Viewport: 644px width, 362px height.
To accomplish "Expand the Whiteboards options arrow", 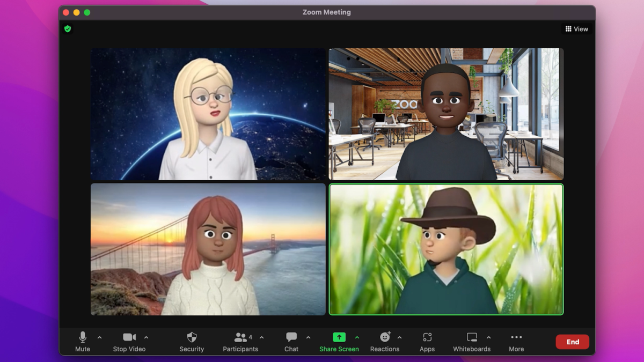I will coord(488,337).
